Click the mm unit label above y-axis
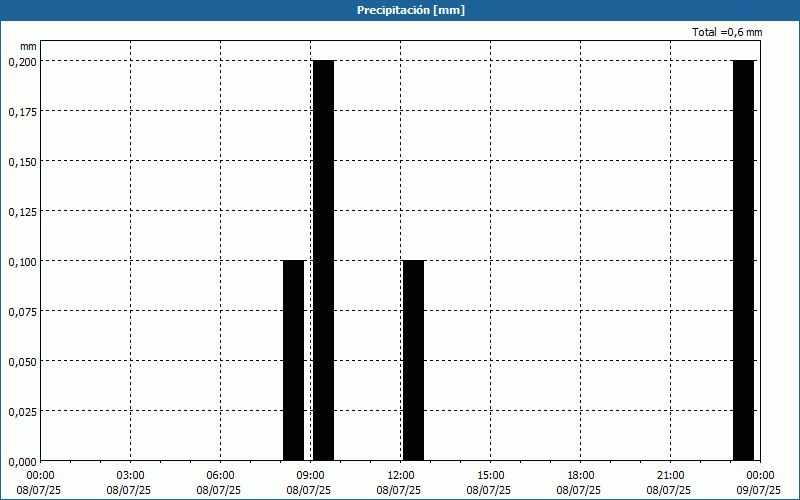800x500 pixels. click(x=28, y=46)
